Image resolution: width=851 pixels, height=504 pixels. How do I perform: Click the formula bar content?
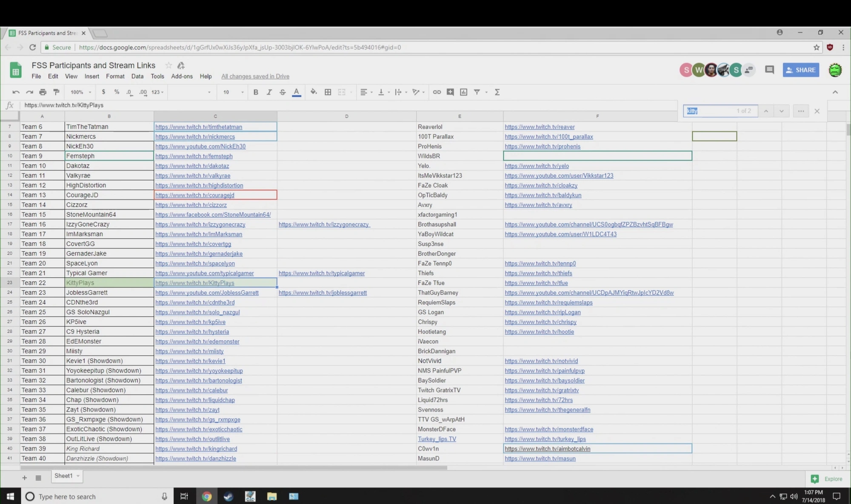point(64,105)
